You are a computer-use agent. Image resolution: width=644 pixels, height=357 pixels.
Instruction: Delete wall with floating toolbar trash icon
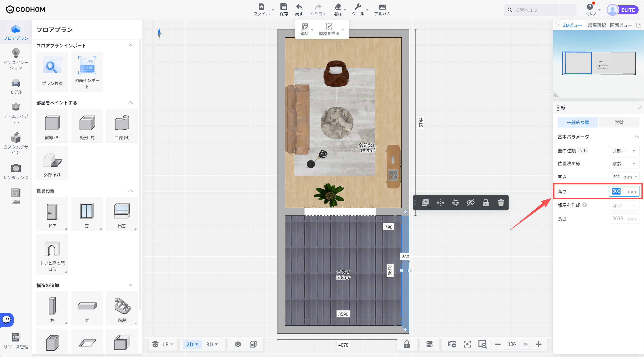point(501,203)
